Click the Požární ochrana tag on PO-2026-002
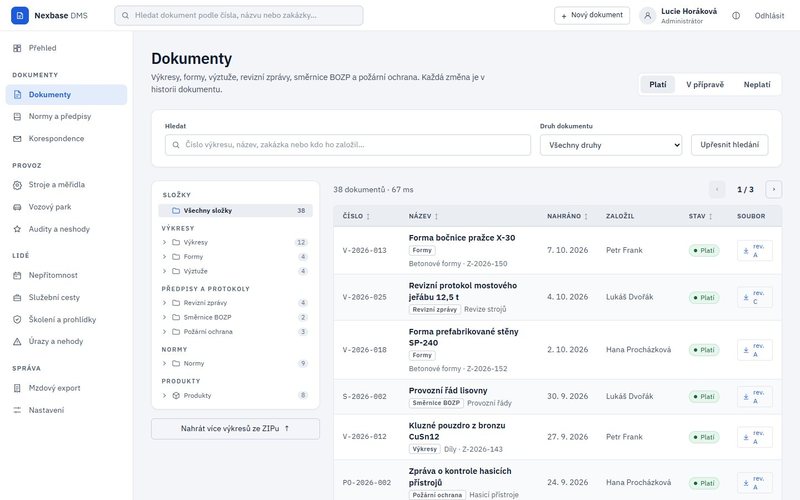This screenshot has height=500, width=800. pyautogui.click(x=437, y=495)
